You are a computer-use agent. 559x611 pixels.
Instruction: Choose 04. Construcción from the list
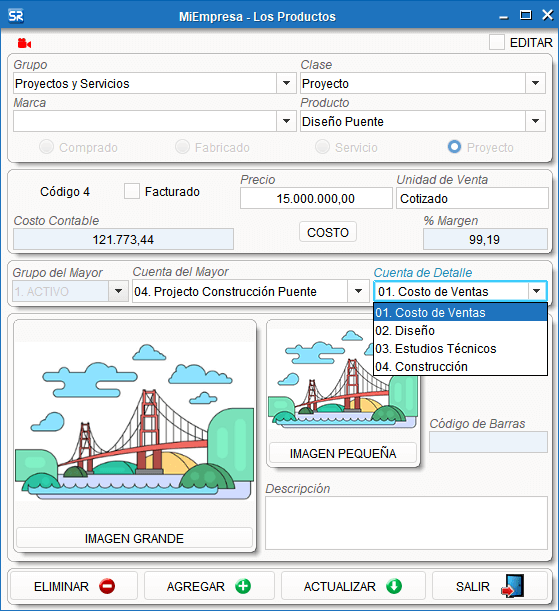(x=460, y=366)
